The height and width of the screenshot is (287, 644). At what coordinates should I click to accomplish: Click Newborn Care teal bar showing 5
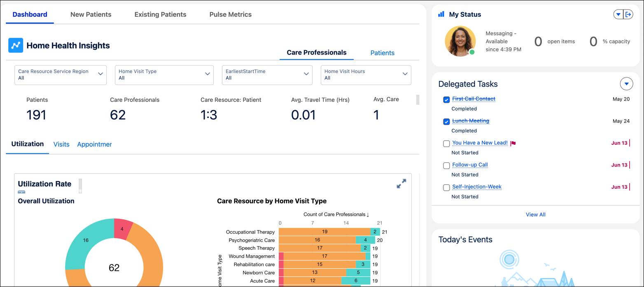tap(358, 273)
